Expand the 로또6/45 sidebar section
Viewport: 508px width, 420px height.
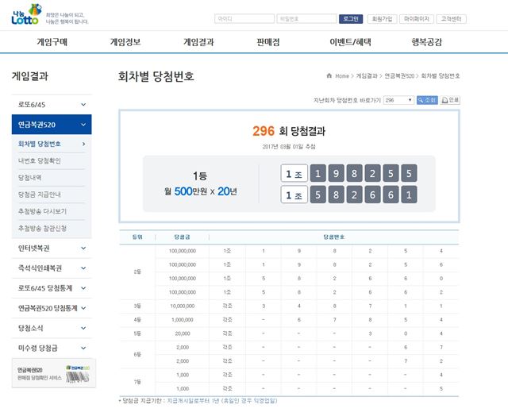[52, 104]
